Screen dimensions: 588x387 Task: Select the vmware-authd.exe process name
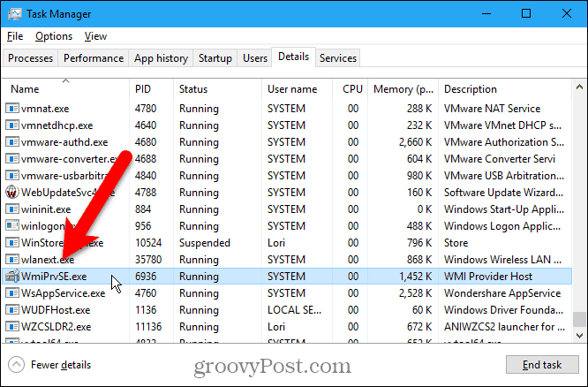coord(64,142)
